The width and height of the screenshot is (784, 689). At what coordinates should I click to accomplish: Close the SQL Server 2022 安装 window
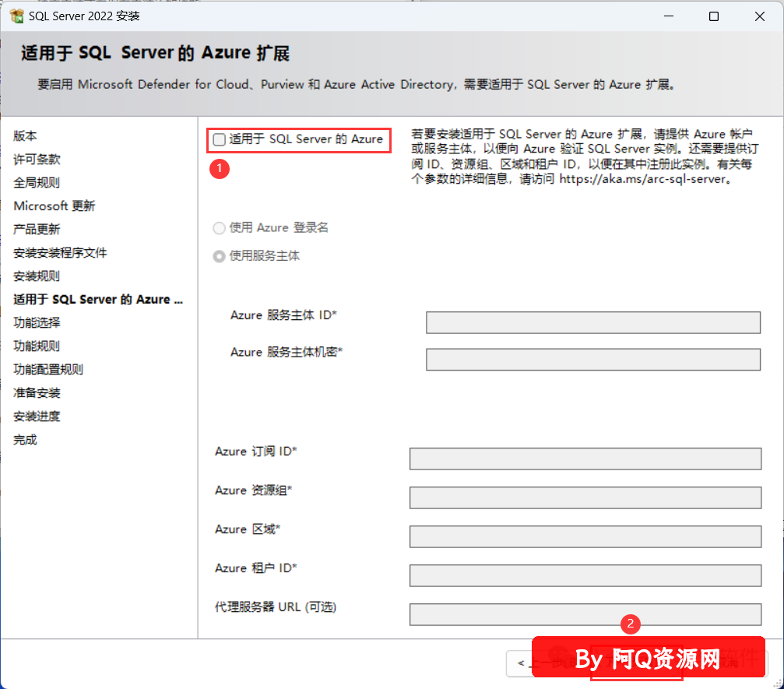760,16
